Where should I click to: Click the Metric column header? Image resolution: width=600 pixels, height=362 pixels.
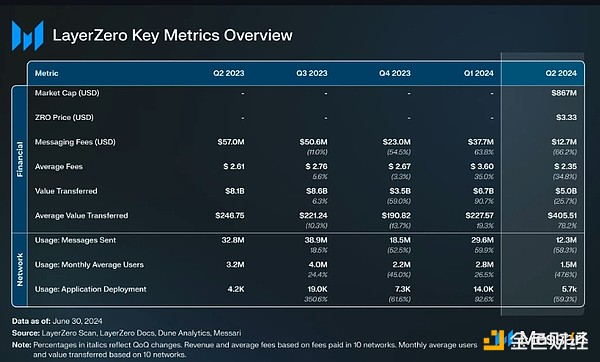(x=47, y=73)
